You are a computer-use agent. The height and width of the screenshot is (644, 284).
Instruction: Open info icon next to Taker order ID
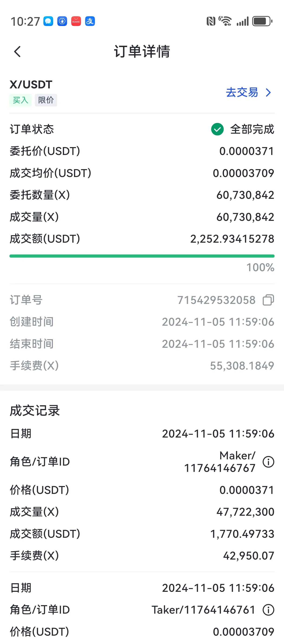coord(268,610)
